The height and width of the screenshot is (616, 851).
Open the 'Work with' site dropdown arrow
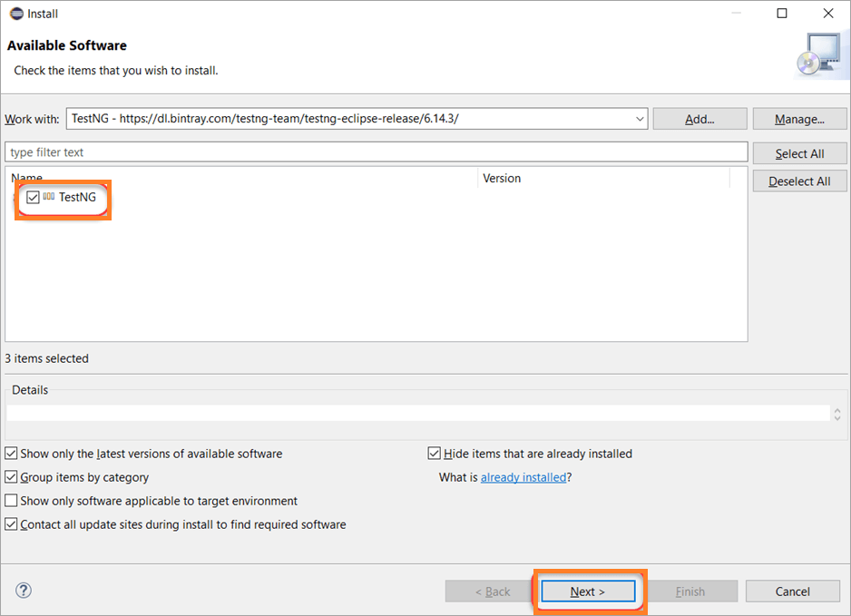(x=640, y=119)
